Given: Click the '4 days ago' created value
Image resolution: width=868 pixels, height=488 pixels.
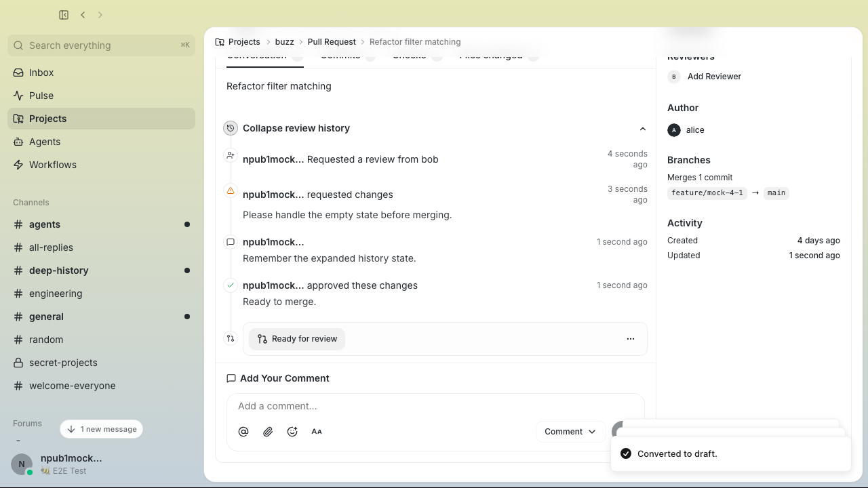Looking at the screenshot, I should coord(818,241).
